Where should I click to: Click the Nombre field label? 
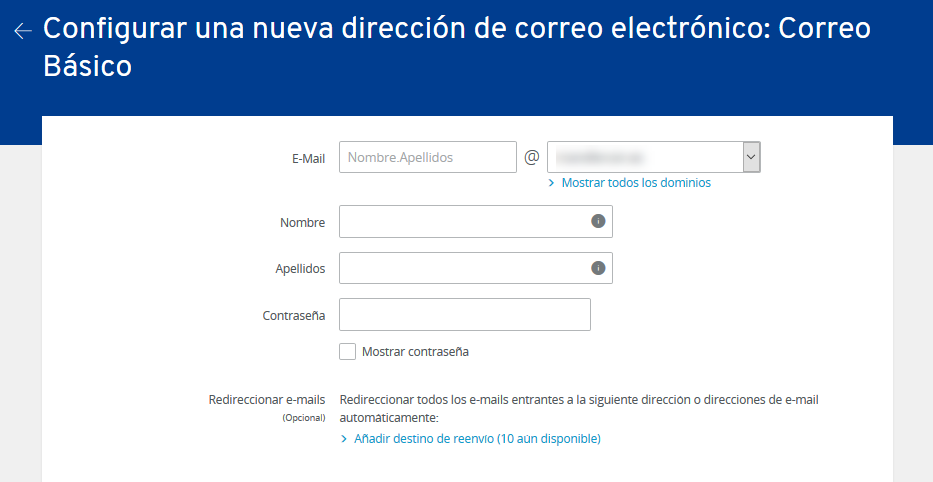tap(303, 223)
